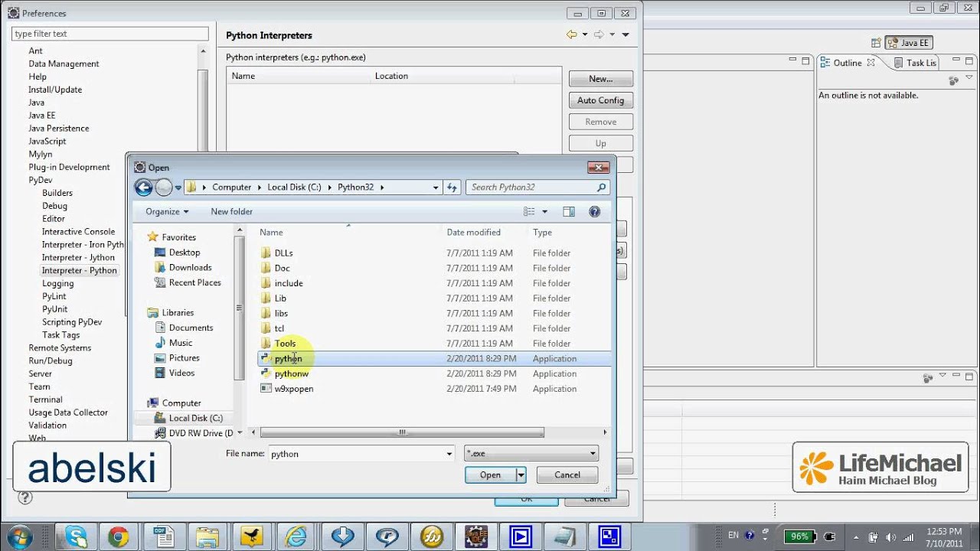This screenshot has width=980, height=551.
Task: Open the Organize menu
Action: click(x=167, y=211)
